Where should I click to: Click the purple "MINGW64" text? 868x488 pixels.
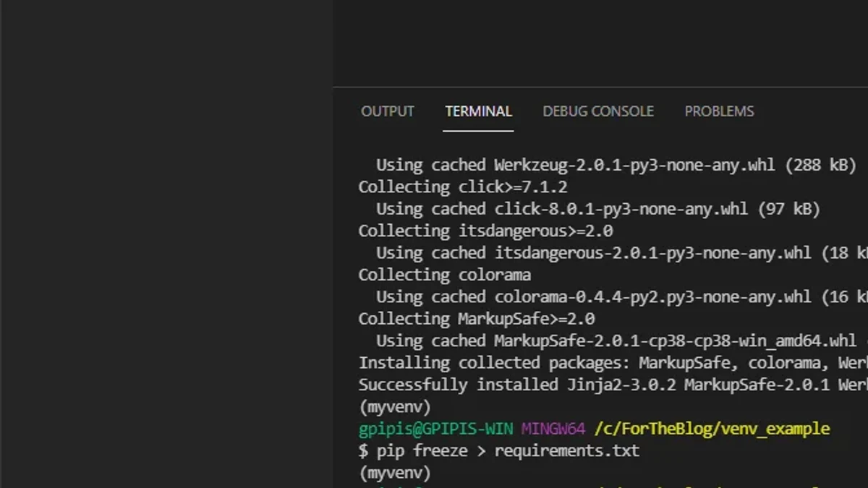click(x=553, y=429)
